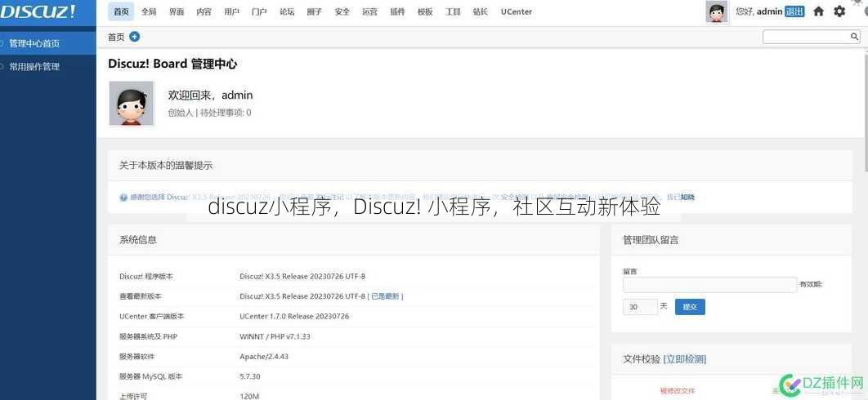
Task: Select the 首页 menu tab
Action: coord(121,11)
